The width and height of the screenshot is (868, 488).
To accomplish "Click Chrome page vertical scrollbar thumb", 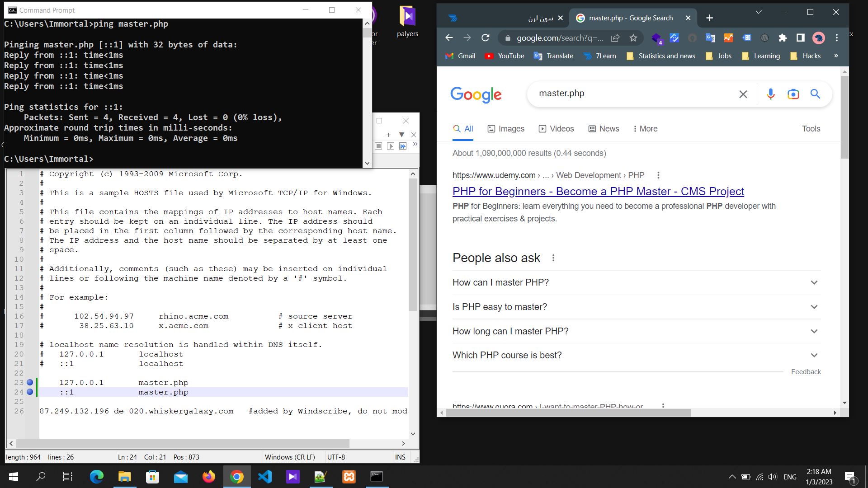I will (x=844, y=117).
